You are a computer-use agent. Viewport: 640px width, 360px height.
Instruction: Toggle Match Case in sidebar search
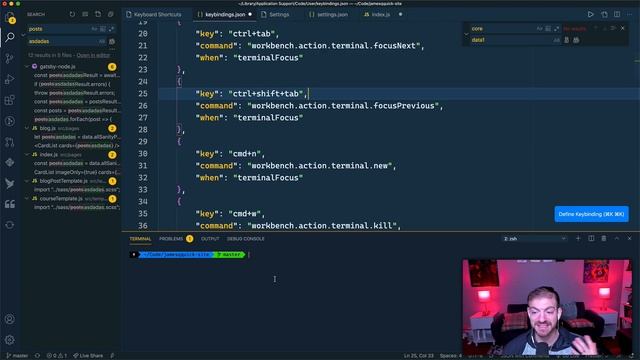pyautogui.click(x=94, y=29)
